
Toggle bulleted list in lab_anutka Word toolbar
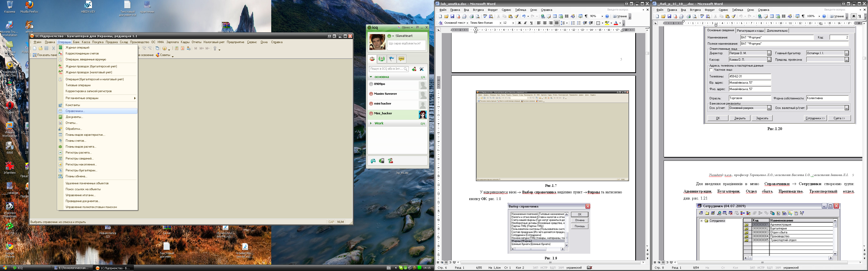click(579, 23)
